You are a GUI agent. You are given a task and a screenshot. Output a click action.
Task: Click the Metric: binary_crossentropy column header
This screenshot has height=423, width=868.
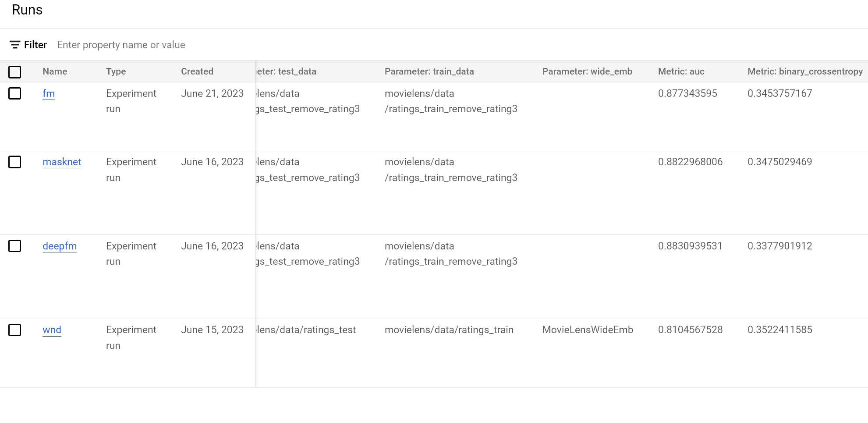[x=804, y=71]
